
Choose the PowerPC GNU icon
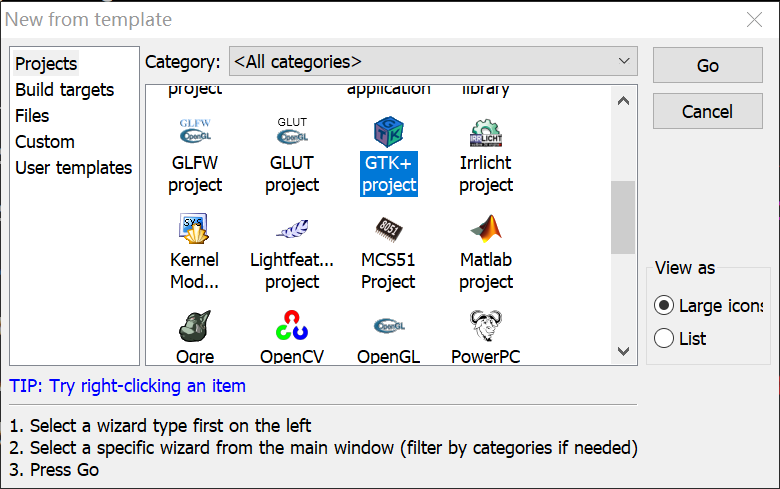(x=486, y=326)
